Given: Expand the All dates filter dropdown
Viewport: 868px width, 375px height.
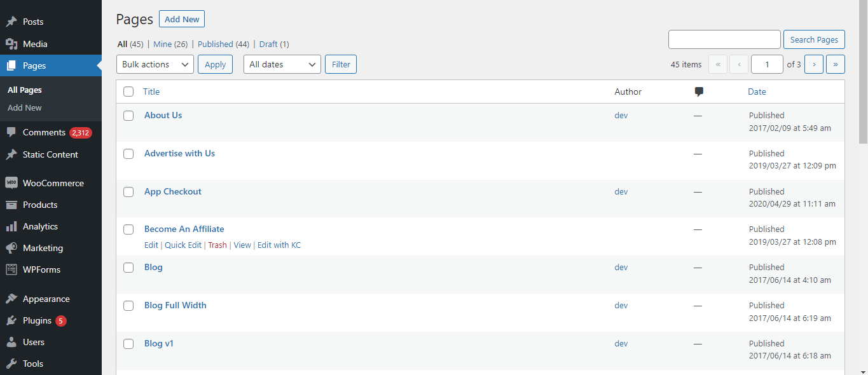Looking at the screenshot, I should tap(282, 64).
